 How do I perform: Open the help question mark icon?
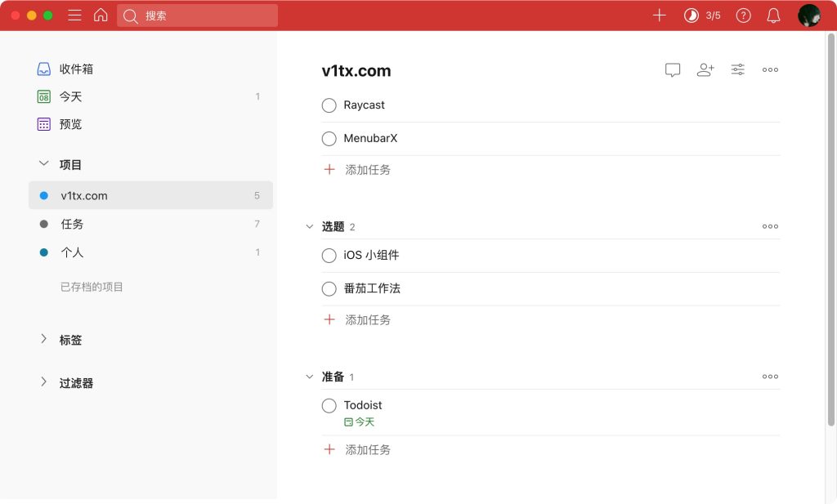pyautogui.click(x=743, y=16)
